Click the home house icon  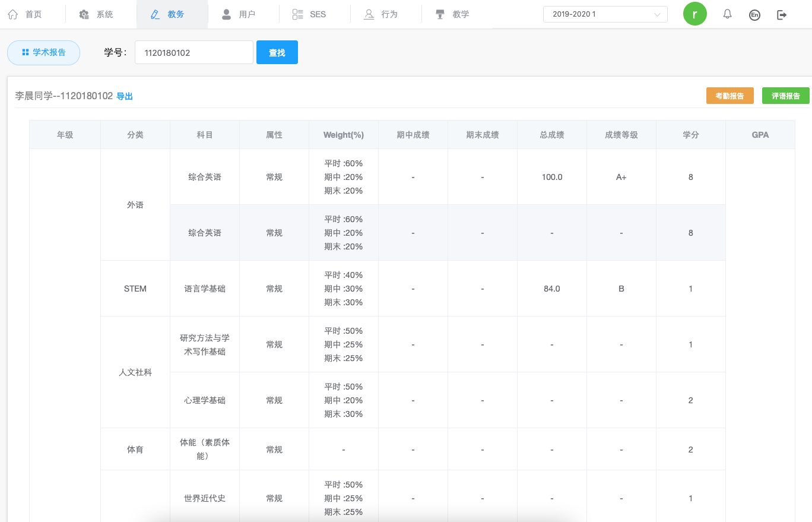pos(13,14)
